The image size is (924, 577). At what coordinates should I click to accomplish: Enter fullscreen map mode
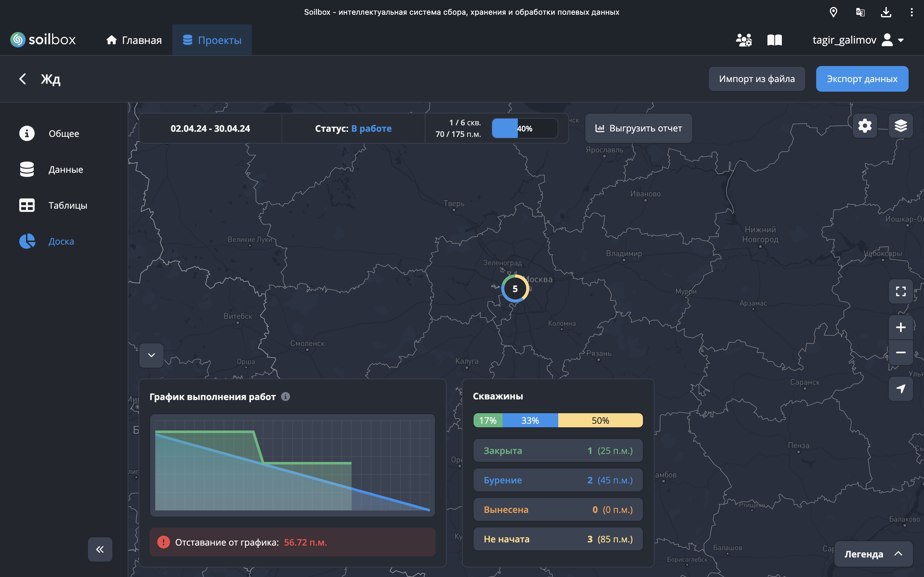point(900,292)
